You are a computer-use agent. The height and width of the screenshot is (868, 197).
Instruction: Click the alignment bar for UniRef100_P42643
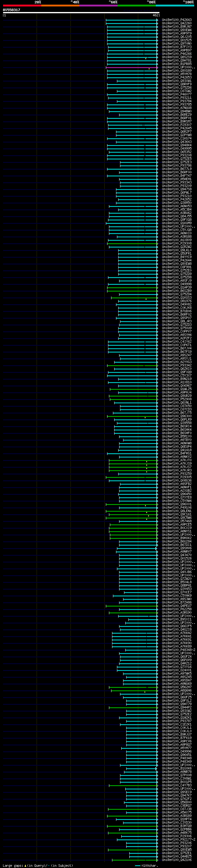click(132, 20)
